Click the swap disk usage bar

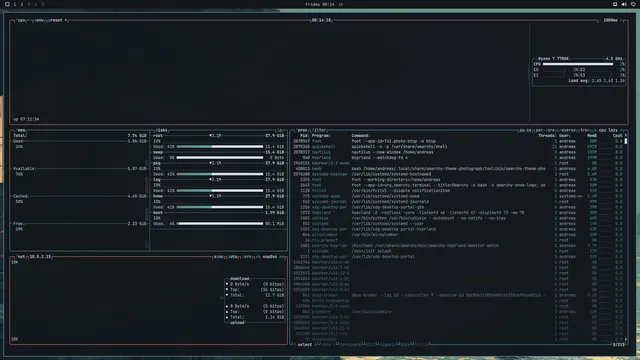[x=220, y=158]
